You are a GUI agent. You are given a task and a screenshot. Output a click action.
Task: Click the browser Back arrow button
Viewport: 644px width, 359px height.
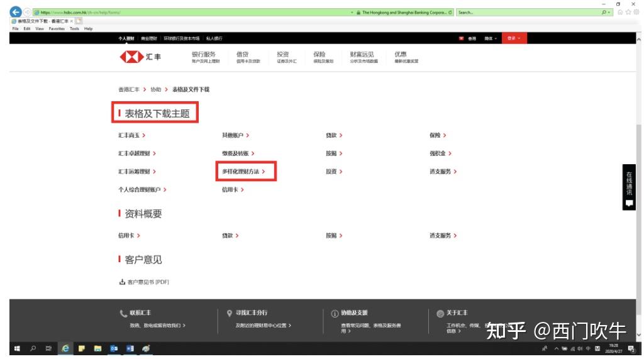[16, 12]
